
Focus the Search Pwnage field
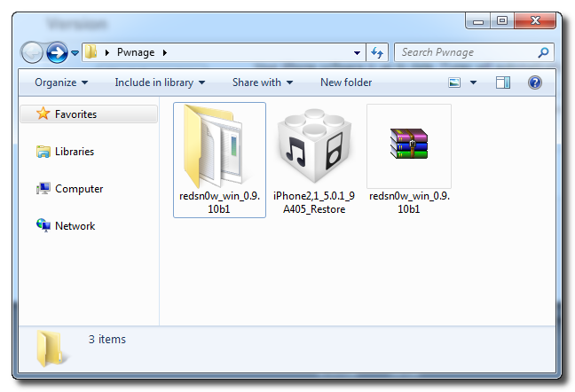pos(474,52)
